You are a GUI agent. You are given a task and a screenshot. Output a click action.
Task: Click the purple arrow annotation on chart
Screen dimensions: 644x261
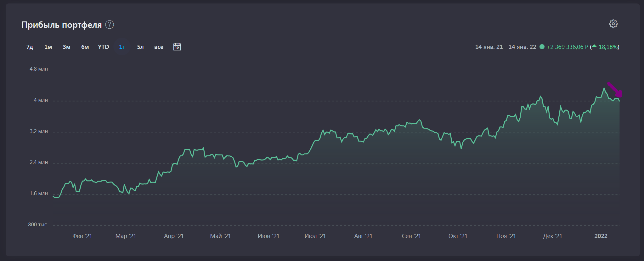(615, 90)
